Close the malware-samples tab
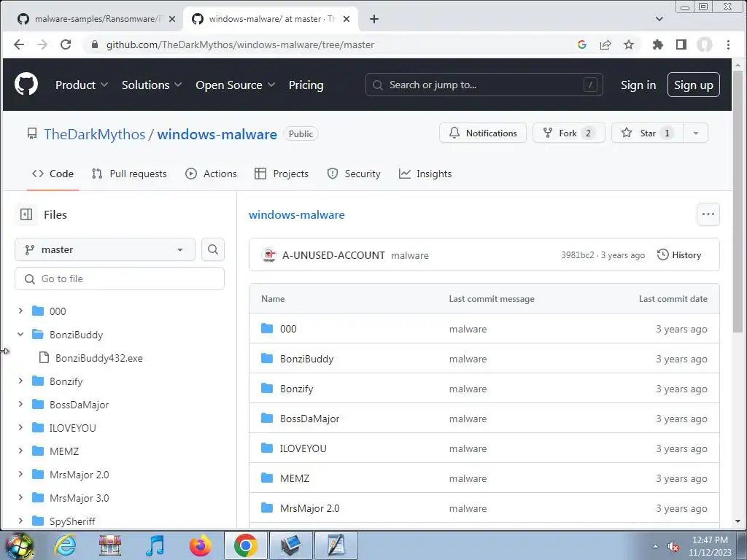 tap(172, 19)
